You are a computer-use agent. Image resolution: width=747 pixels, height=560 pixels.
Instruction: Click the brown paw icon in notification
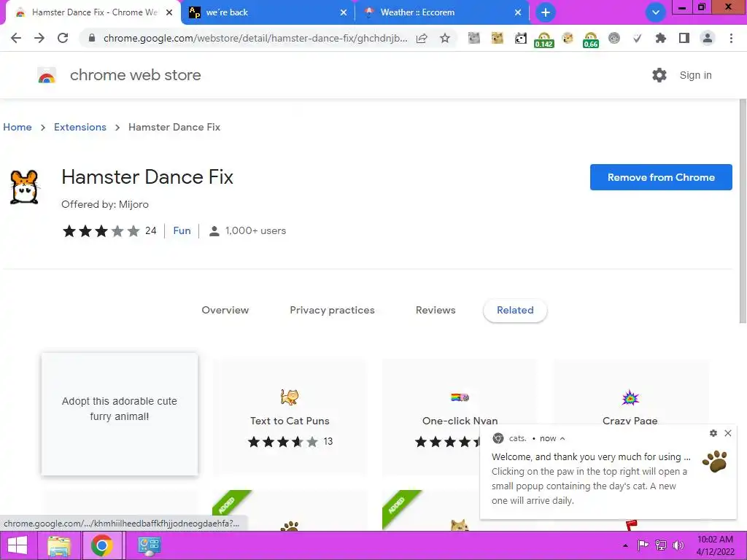(x=715, y=462)
